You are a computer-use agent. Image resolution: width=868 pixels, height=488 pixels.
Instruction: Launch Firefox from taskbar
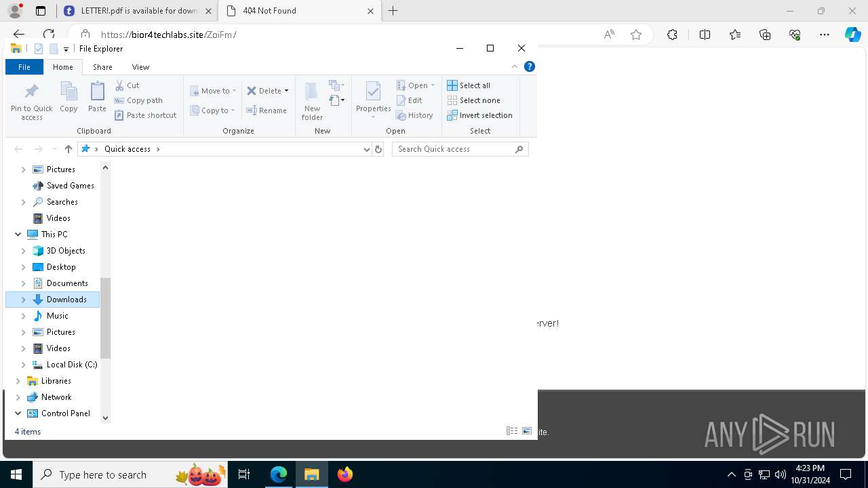(x=345, y=474)
